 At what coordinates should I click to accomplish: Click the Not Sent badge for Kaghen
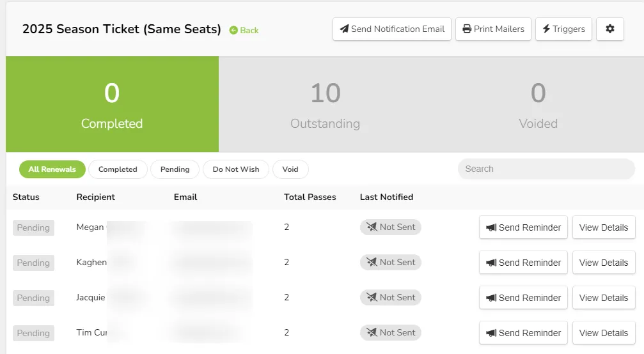pyautogui.click(x=391, y=262)
